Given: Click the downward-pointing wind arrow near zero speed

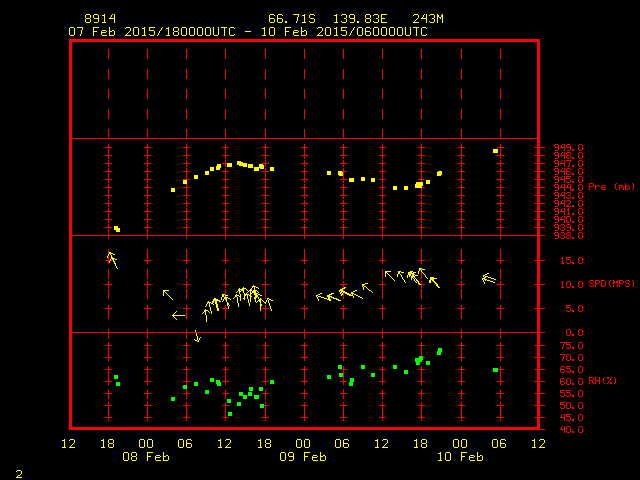Looking at the screenshot, I should (x=198, y=336).
